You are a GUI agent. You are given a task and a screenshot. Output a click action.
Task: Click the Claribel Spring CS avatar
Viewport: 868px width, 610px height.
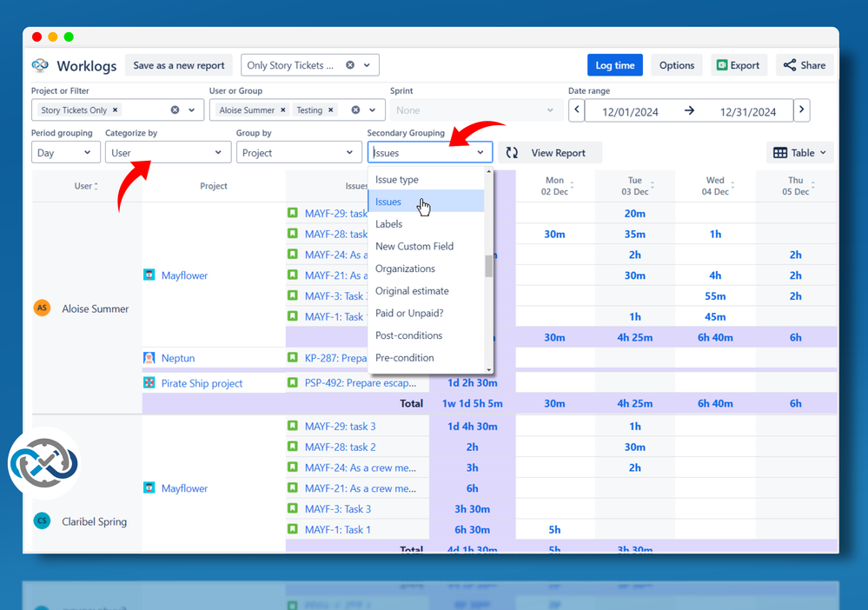pyautogui.click(x=42, y=520)
